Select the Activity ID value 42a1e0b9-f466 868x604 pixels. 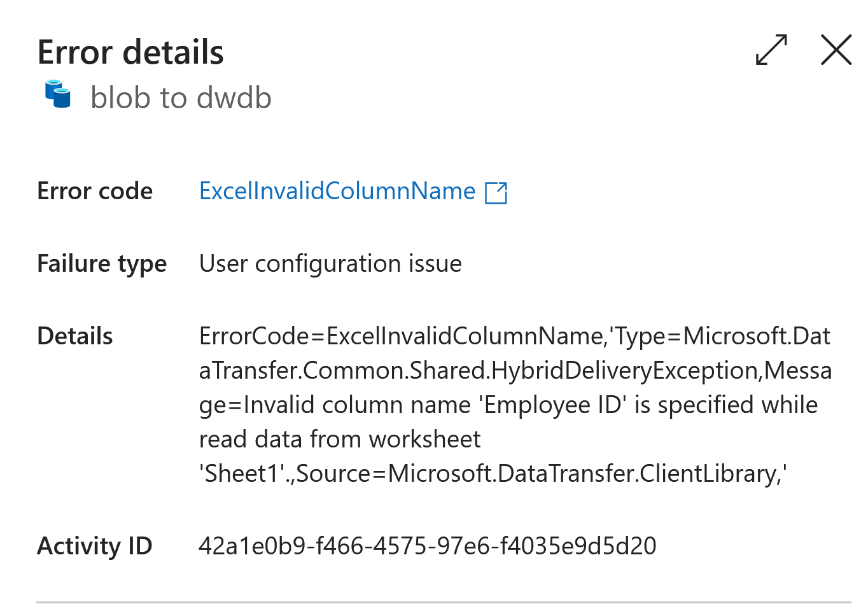click(427, 546)
